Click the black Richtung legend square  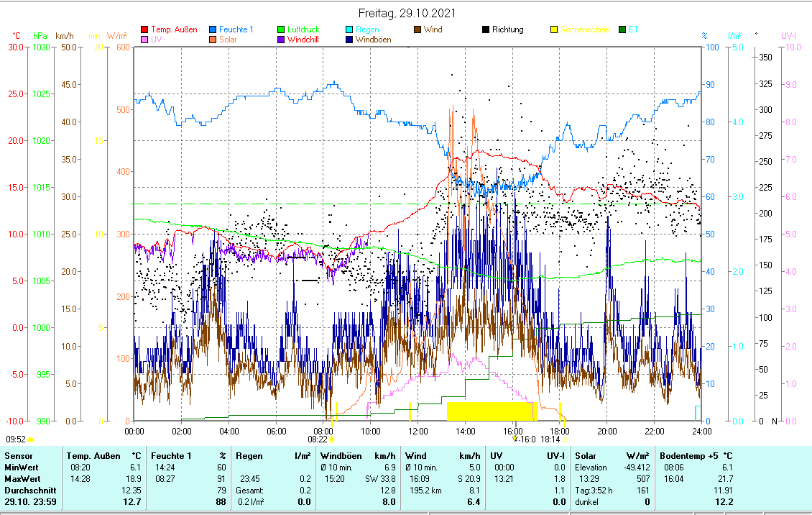point(486,30)
